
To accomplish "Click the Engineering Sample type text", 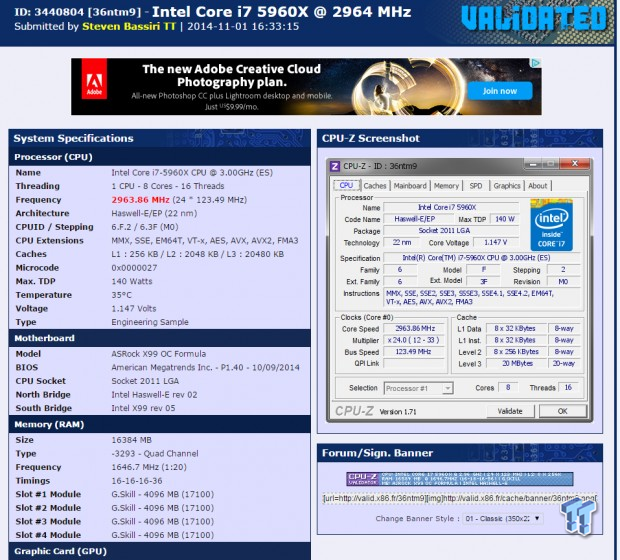I will [x=150, y=322].
